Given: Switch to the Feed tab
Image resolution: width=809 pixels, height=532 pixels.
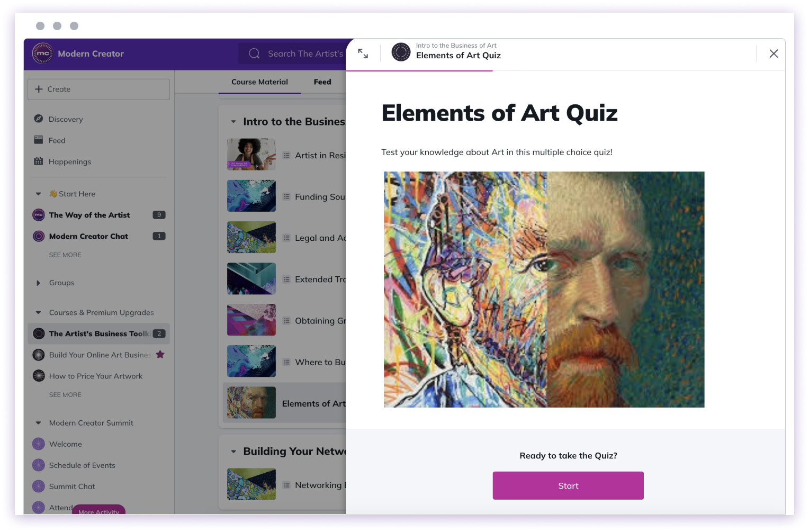Looking at the screenshot, I should pyautogui.click(x=322, y=82).
